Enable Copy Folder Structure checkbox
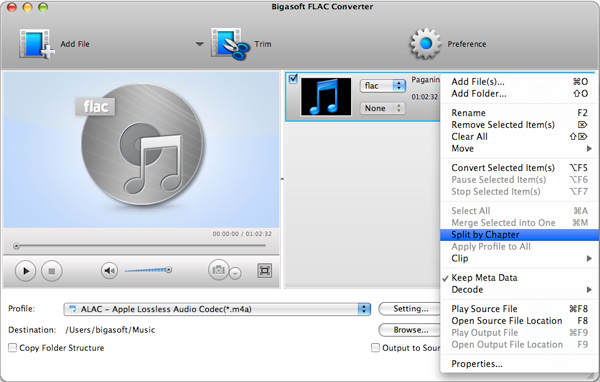Image resolution: width=600 pixels, height=382 pixels. point(13,348)
